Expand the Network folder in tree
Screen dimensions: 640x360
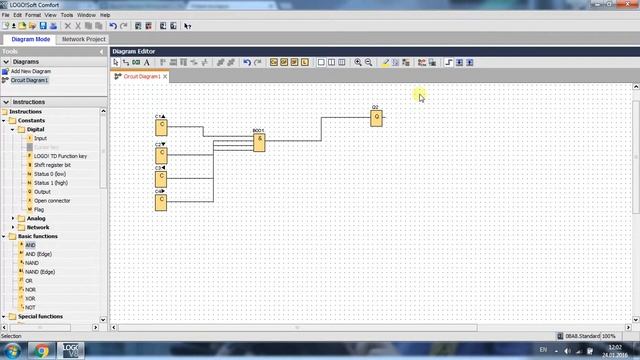13,227
